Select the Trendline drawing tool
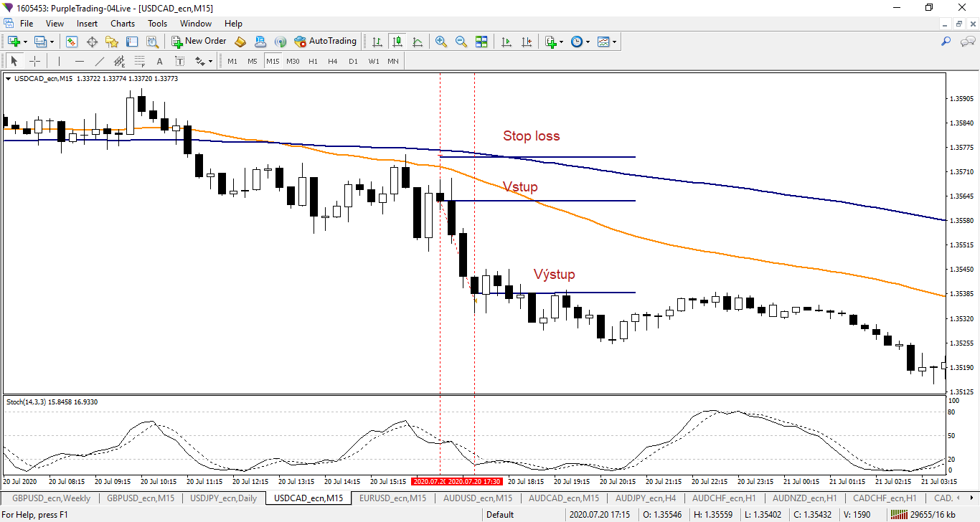 pos(100,61)
